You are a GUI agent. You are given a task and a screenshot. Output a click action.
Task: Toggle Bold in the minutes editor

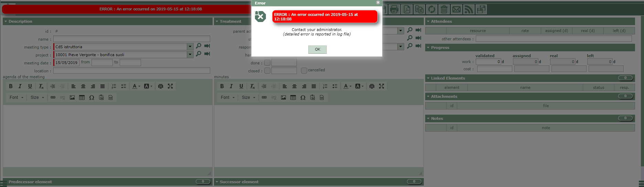point(222,86)
